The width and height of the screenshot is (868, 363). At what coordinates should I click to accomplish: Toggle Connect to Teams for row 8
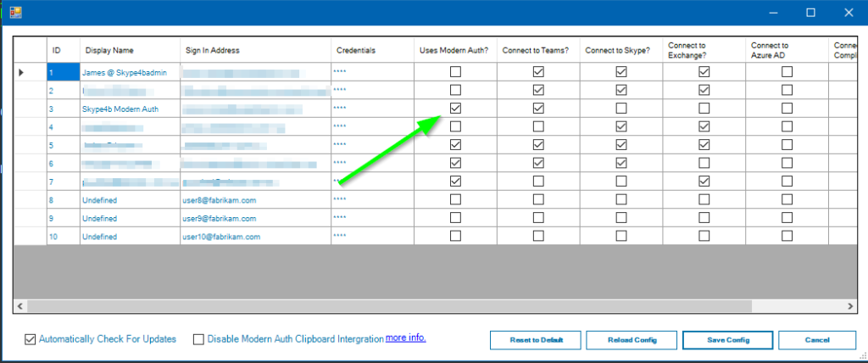click(538, 199)
